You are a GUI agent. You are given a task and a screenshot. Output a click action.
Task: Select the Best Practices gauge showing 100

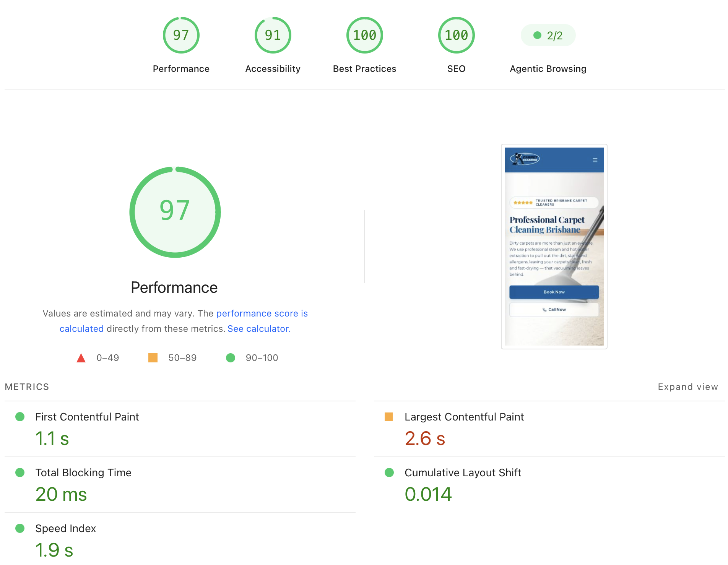365,35
